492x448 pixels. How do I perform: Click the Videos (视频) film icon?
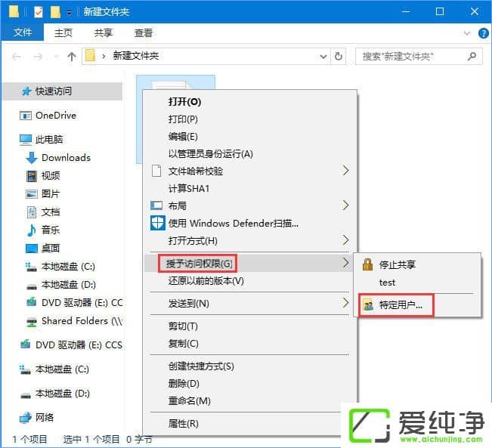32,176
